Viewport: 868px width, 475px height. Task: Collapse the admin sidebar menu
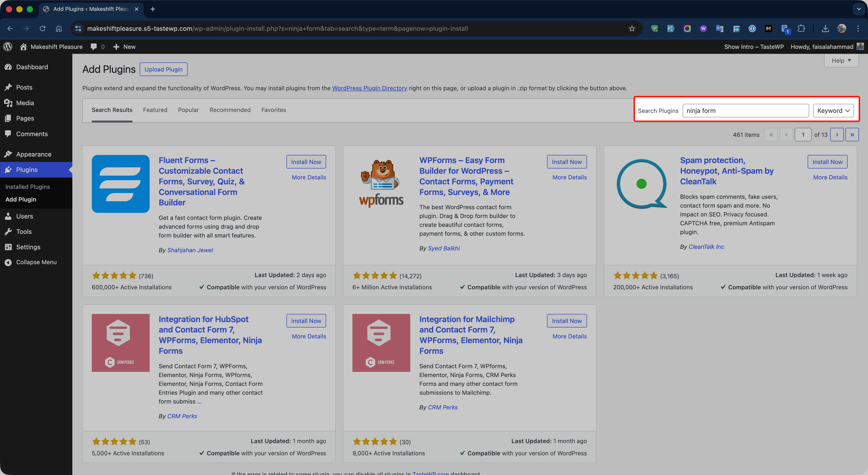pyautogui.click(x=36, y=262)
